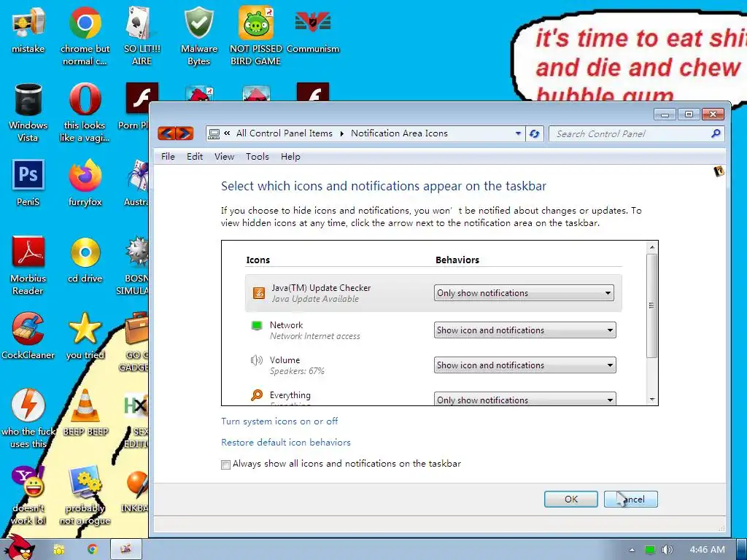The height and width of the screenshot is (560, 747).
Task: Click the Cancel button
Action: point(631,499)
